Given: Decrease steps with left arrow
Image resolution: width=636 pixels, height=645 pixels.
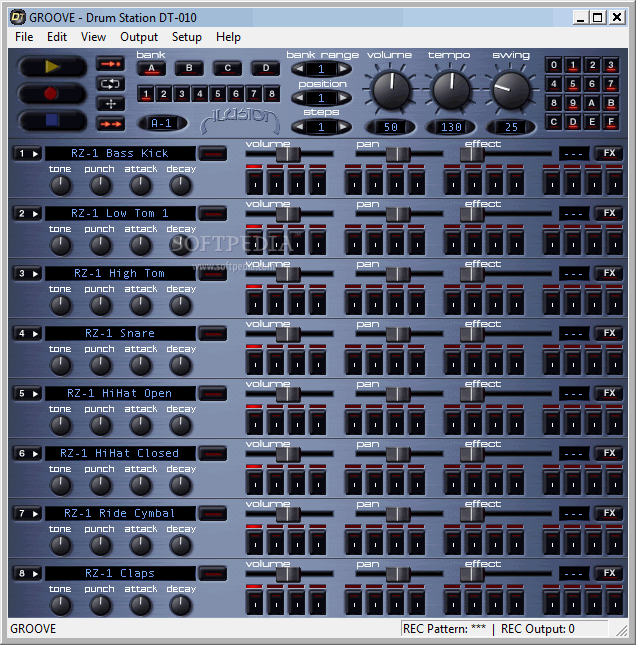Looking at the screenshot, I should pyautogui.click(x=299, y=127).
